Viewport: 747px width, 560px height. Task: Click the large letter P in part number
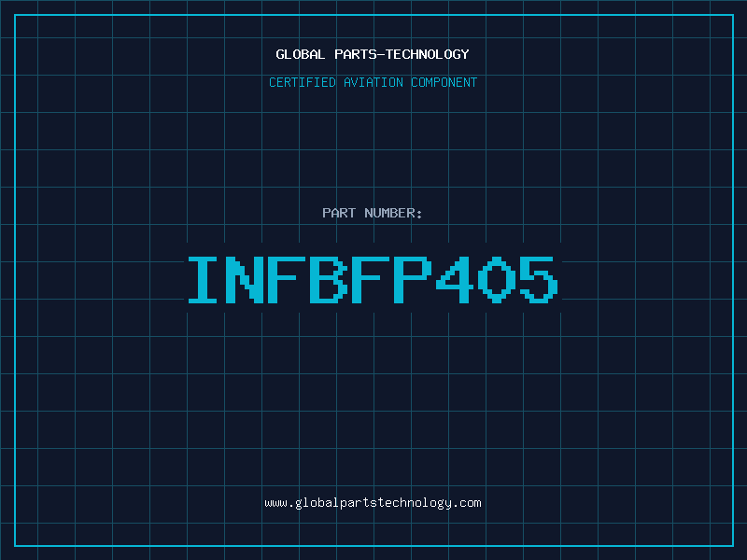pyautogui.click(x=413, y=280)
